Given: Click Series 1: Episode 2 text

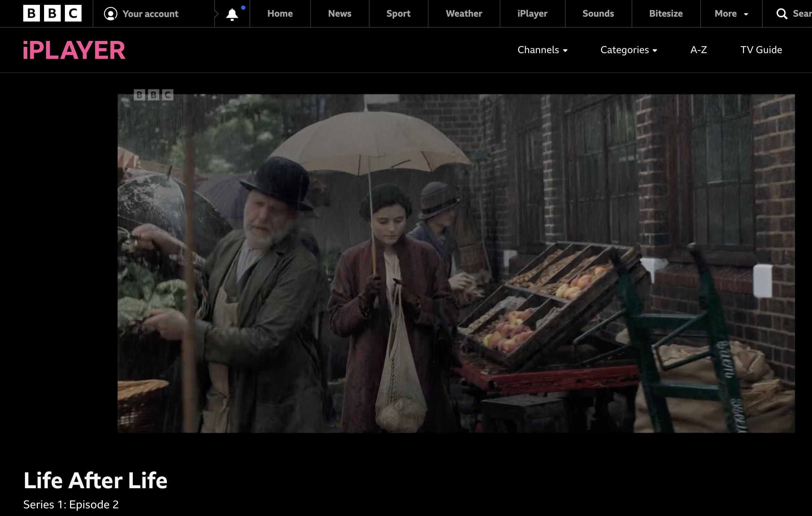Looking at the screenshot, I should tap(71, 505).
